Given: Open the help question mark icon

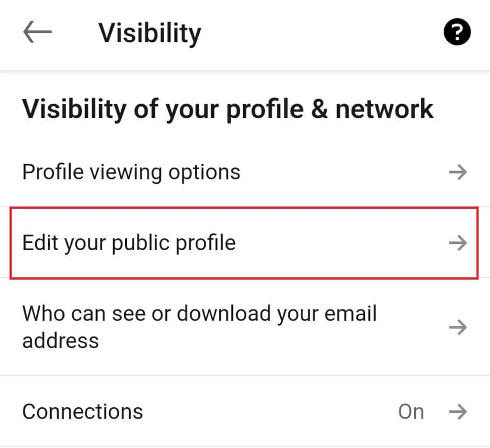Looking at the screenshot, I should 457,31.
